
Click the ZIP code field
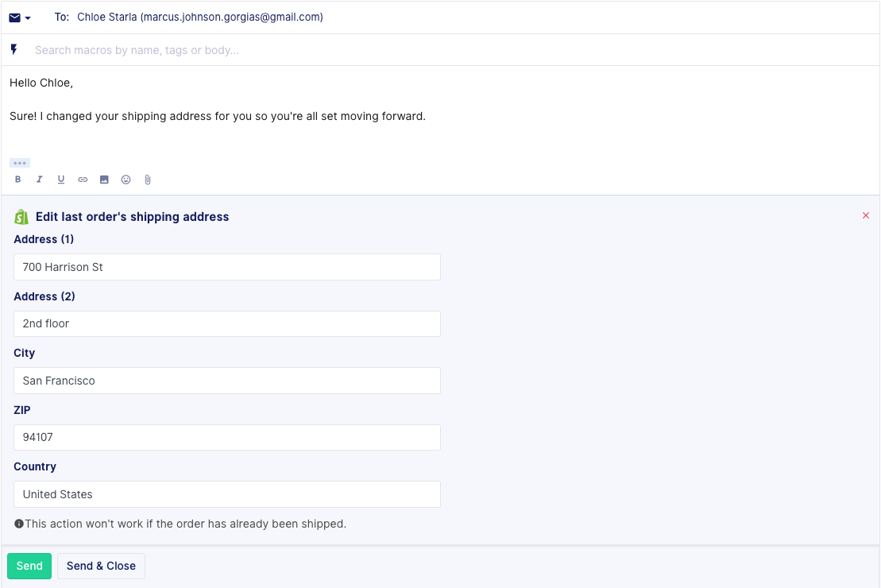click(x=227, y=437)
